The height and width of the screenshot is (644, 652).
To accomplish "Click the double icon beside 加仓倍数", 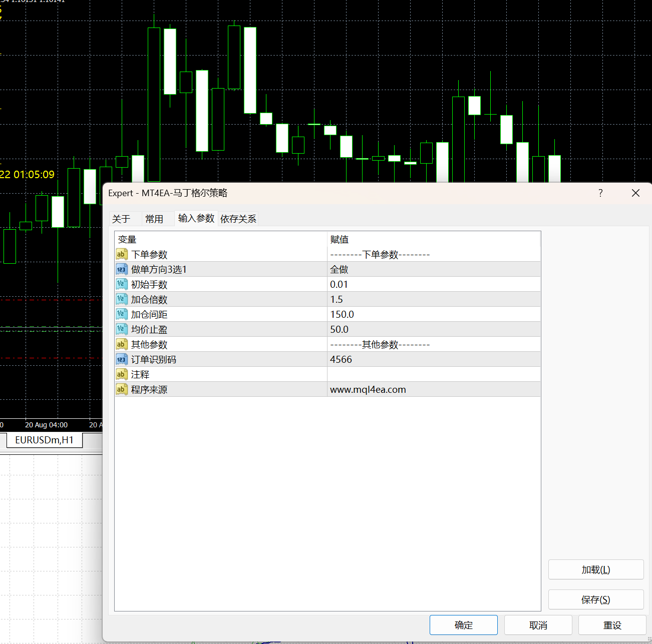I will click(x=121, y=299).
